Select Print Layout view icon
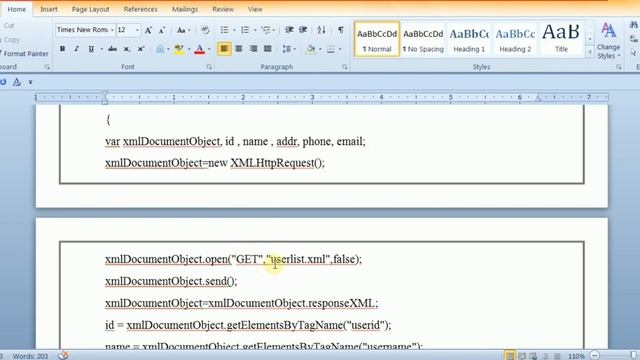The image size is (640, 360). click(510, 356)
